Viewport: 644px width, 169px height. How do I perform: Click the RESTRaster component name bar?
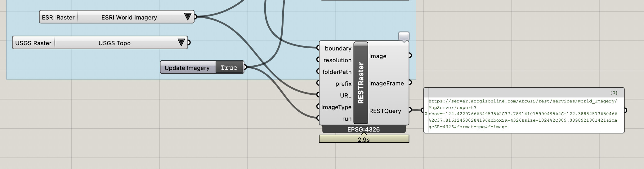pos(361,83)
